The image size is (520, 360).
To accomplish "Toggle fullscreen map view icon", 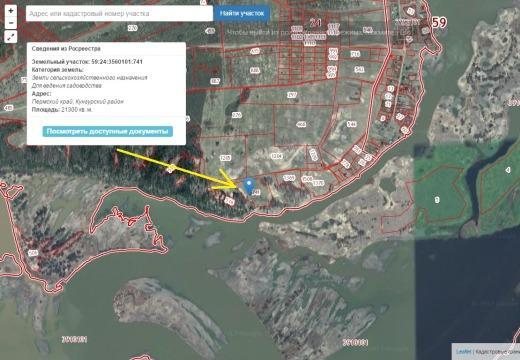I will click(x=11, y=37).
